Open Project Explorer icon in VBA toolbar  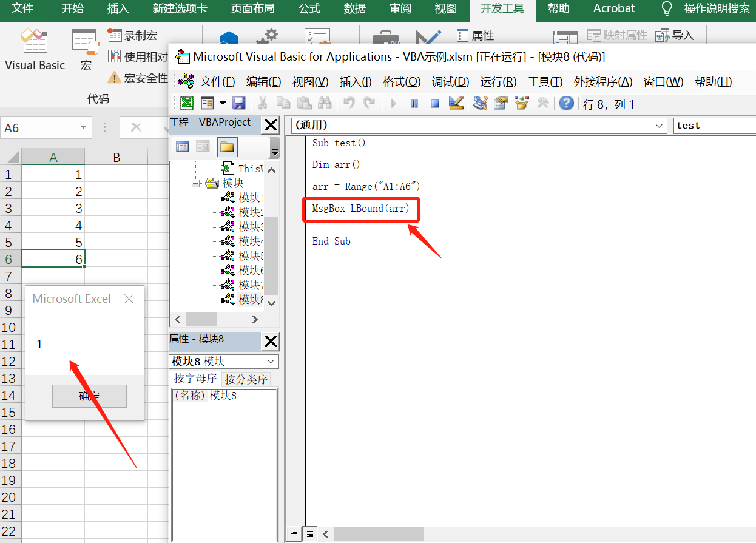pyautogui.click(x=481, y=103)
